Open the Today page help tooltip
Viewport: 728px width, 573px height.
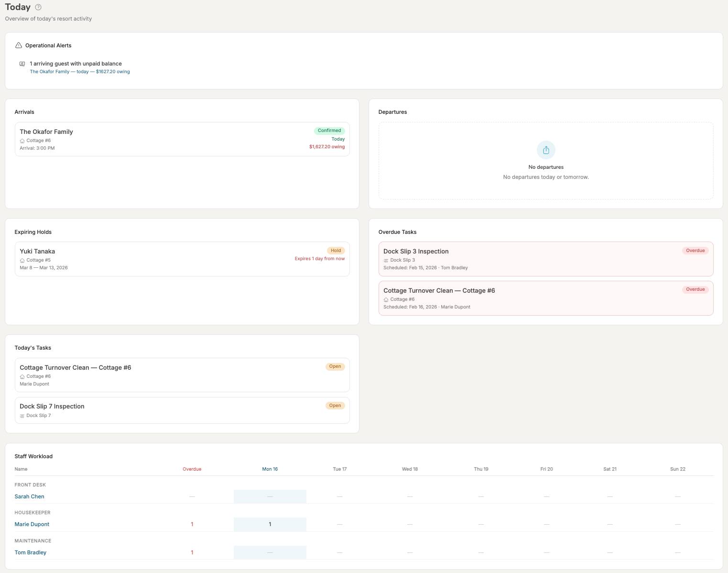point(39,7)
